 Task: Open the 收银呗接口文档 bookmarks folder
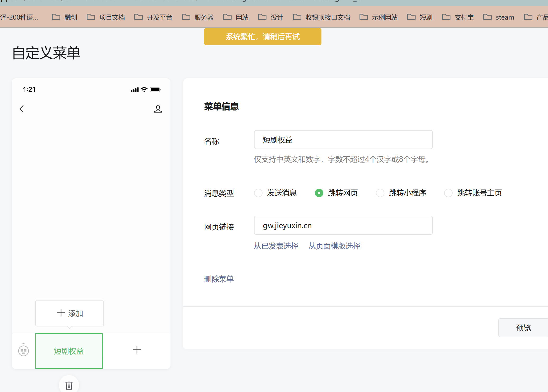[x=322, y=17]
